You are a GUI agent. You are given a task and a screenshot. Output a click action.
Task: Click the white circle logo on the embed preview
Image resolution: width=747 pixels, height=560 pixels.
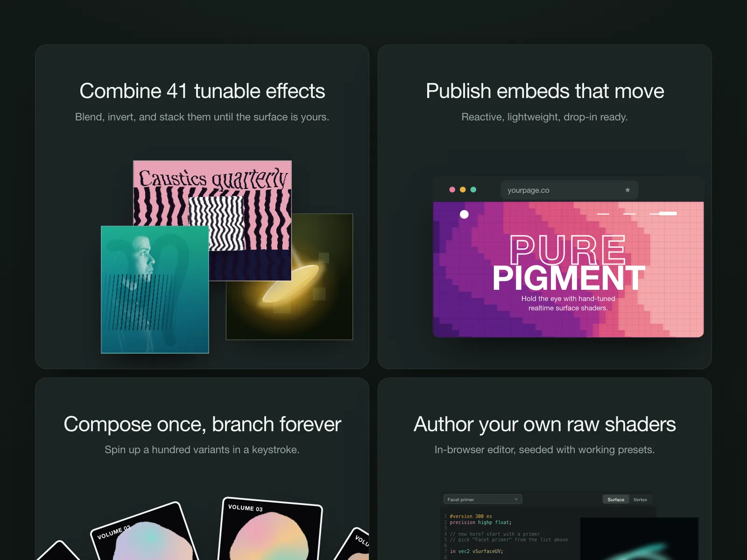click(464, 214)
